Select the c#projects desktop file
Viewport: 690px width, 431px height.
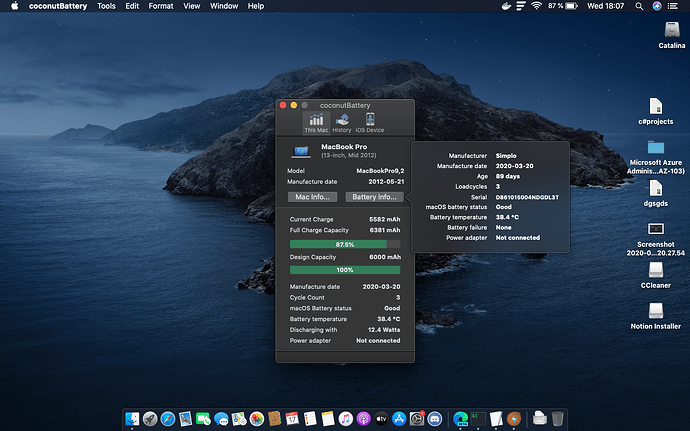[656, 111]
